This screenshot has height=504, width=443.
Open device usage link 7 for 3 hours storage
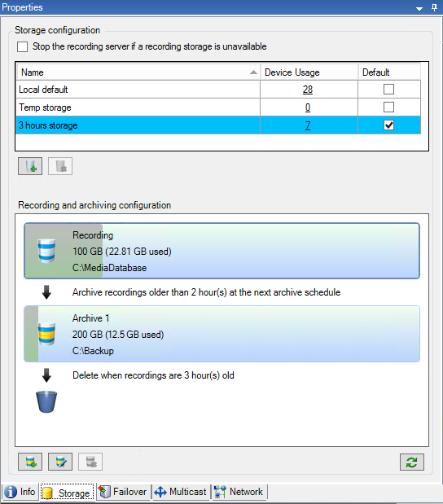[308, 125]
